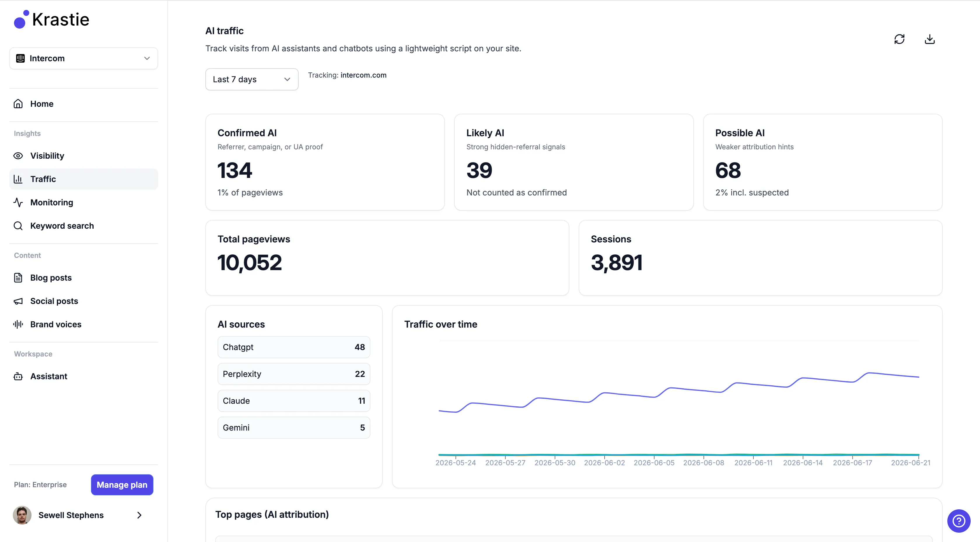Click the Social posts megaphone icon

(18, 301)
